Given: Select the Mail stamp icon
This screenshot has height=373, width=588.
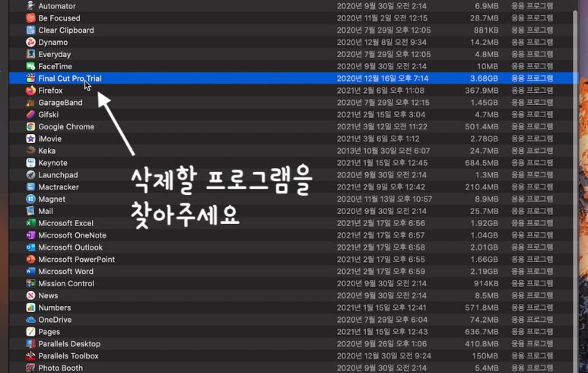Looking at the screenshot, I should [x=30, y=211].
